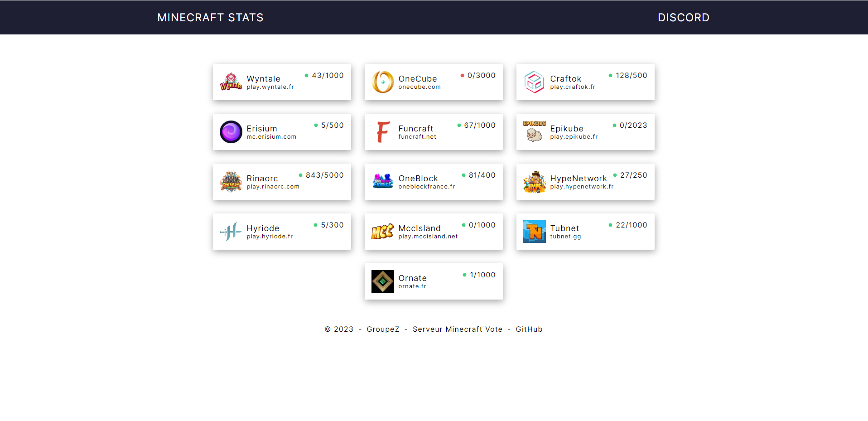
Task: Select the Epikube sheep logo icon
Action: [x=534, y=132]
